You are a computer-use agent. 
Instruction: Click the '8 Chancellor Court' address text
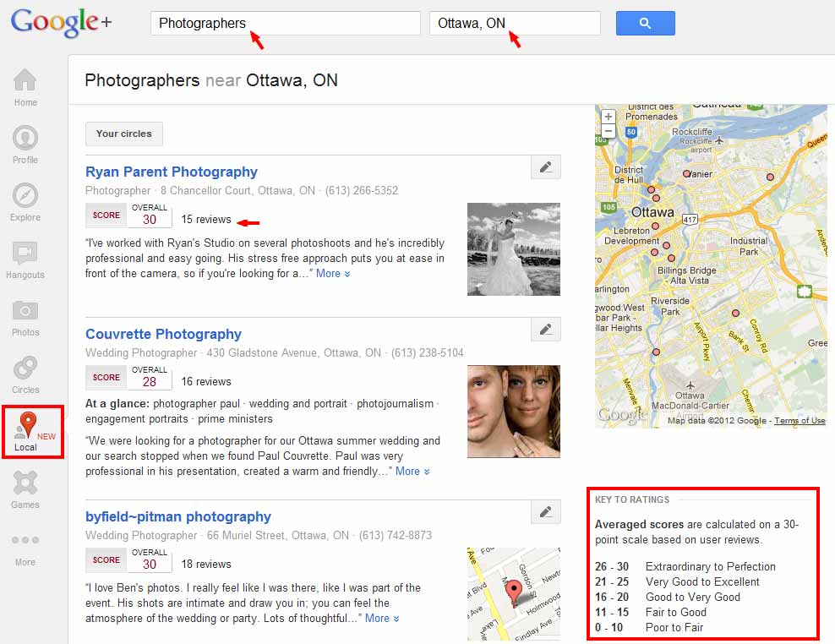coord(205,191)
